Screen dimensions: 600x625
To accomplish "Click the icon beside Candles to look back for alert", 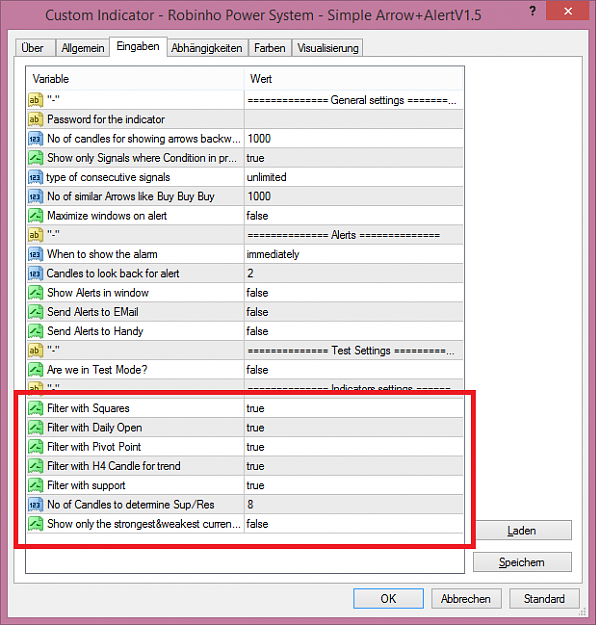I will pyautogui.click(x=35, y=273).
